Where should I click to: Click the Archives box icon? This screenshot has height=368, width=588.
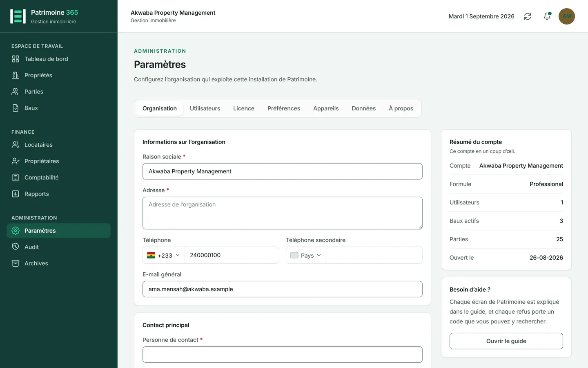click(x=16, y=263)
